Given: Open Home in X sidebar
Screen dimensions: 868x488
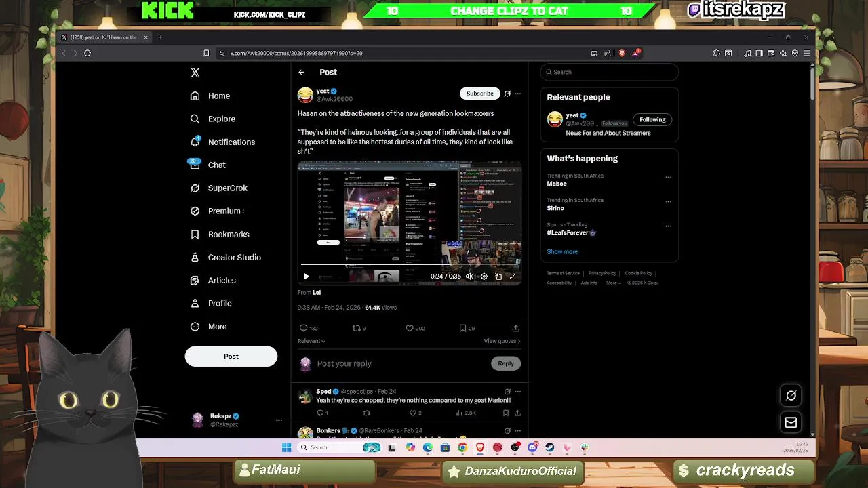Looking at the screenshot, I should [210, 96].
